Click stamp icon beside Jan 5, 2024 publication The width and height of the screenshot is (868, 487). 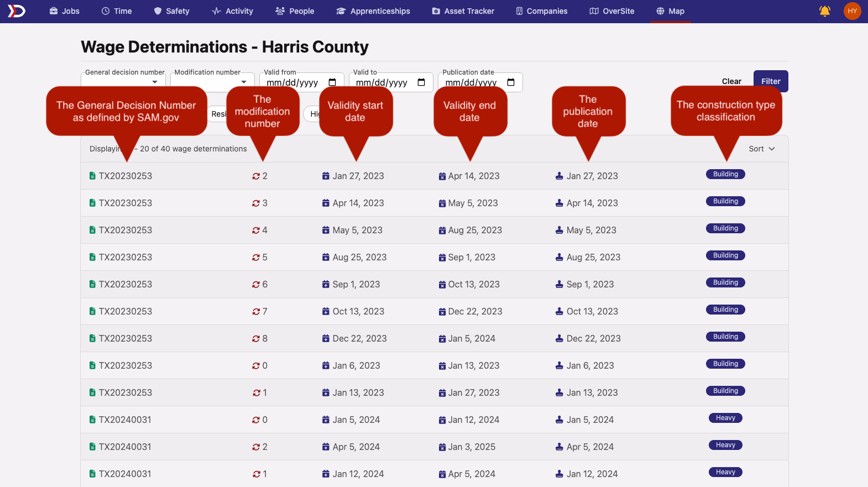click(560, 420)
